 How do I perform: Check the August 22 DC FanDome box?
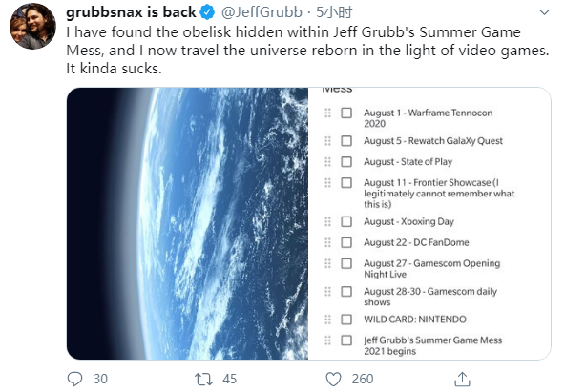coord(346,242)
